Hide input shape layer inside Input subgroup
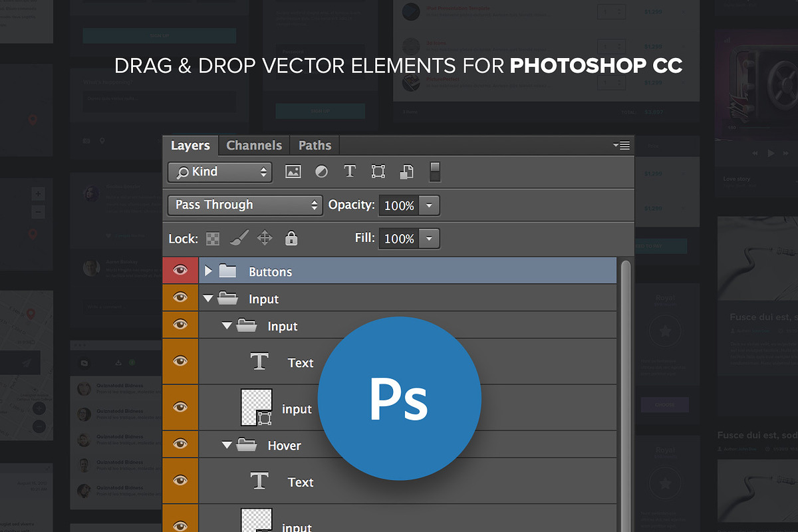 (180, 407)
